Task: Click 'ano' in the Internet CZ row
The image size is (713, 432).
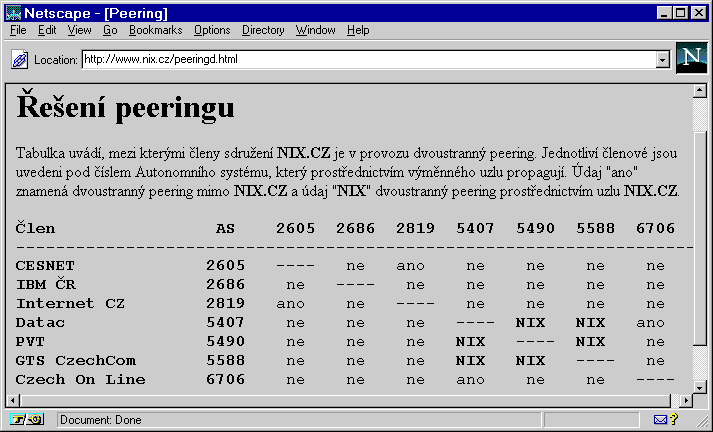Action: click(291, 304)
